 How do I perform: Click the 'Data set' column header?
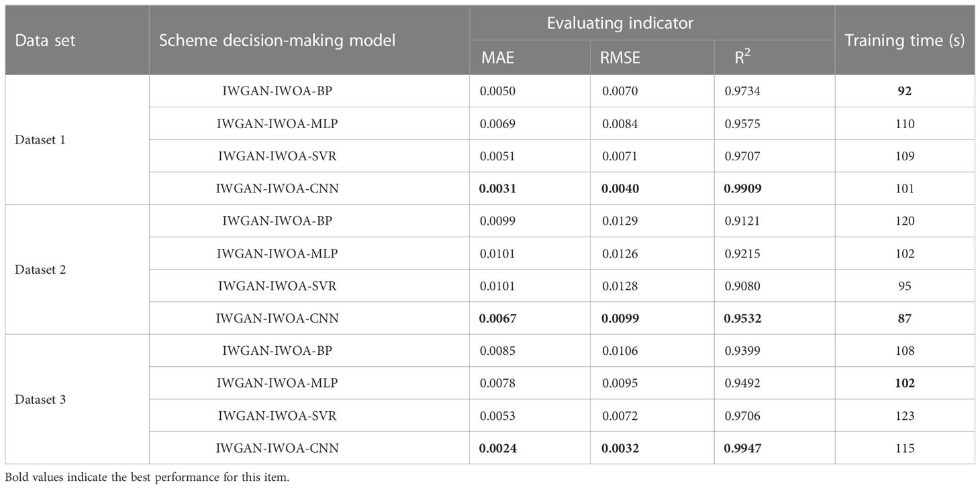point(45,40)
